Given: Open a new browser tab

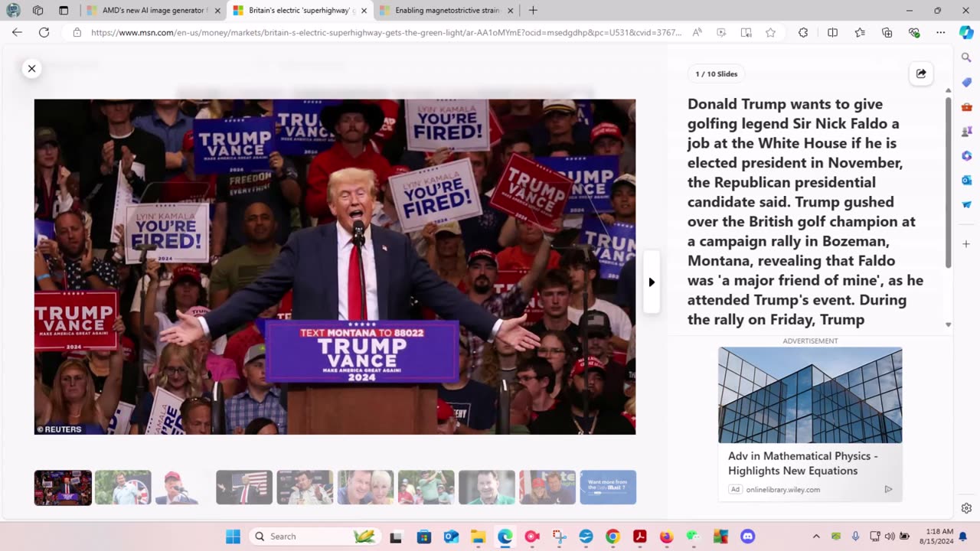Looking at the screenshot, I should coord(533,11).
